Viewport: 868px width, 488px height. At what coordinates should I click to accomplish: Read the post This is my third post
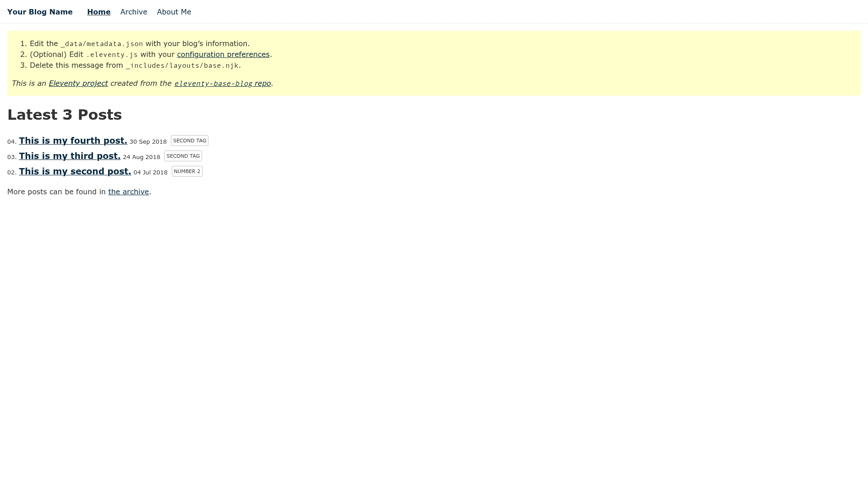[x=70, y=156]
